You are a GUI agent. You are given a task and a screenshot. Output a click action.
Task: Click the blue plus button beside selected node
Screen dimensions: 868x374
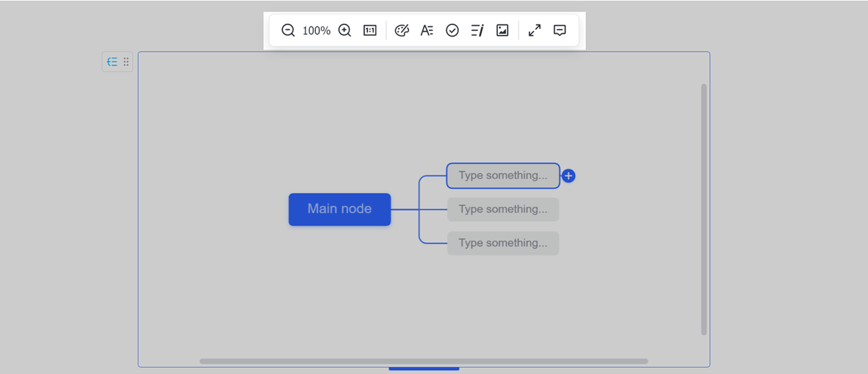pos(568,176)
